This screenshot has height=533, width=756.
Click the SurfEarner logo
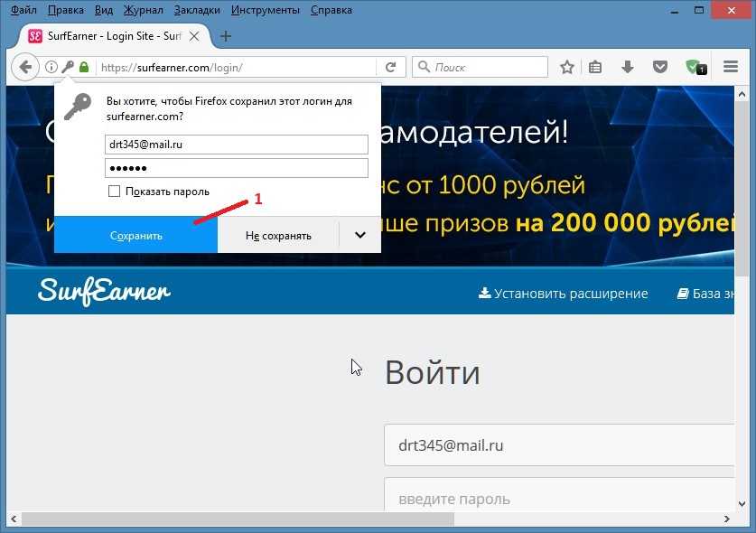click(x=104, y=291)
